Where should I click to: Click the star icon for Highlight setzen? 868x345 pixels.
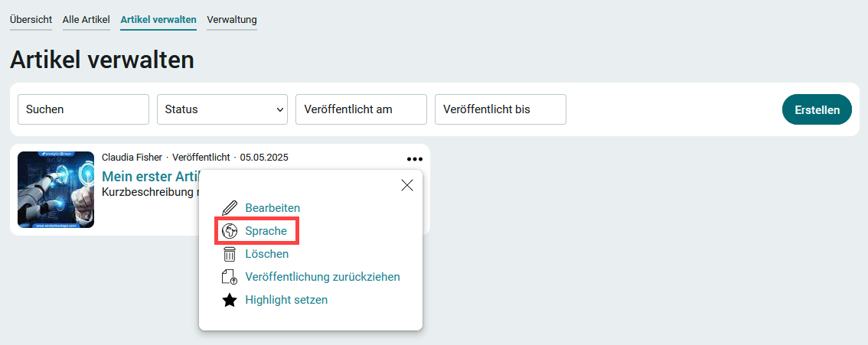click(229, 300)
